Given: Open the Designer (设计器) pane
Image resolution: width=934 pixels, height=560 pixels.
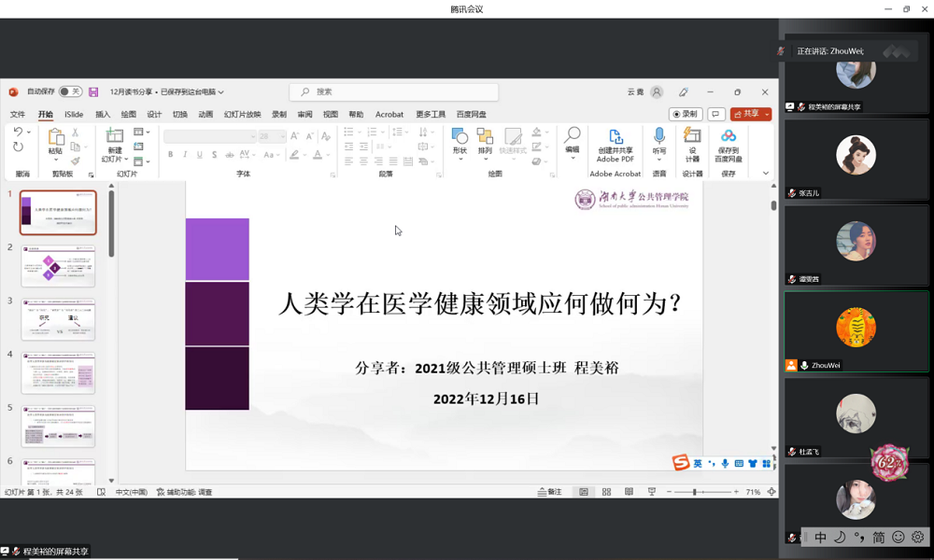Looking at the screenshot, I should [x=692, y=138].
